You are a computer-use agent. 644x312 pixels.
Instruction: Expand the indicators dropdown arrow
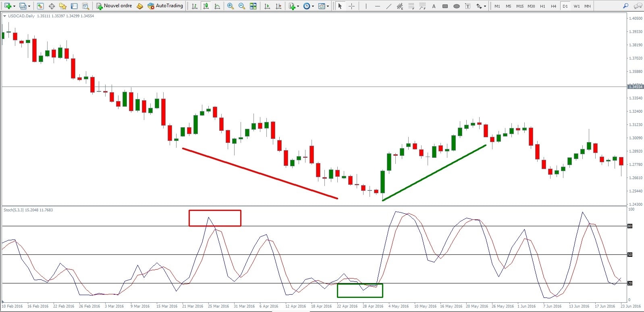tap(298, 6)
